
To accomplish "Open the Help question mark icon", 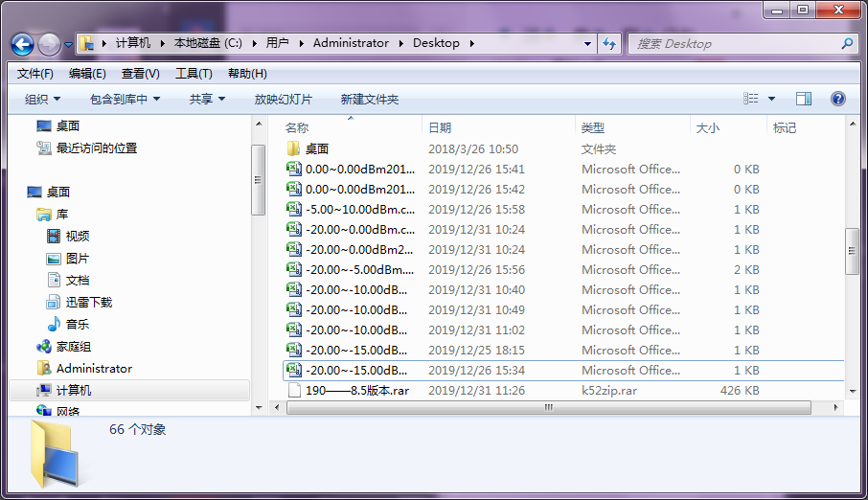I will (837, 99).
